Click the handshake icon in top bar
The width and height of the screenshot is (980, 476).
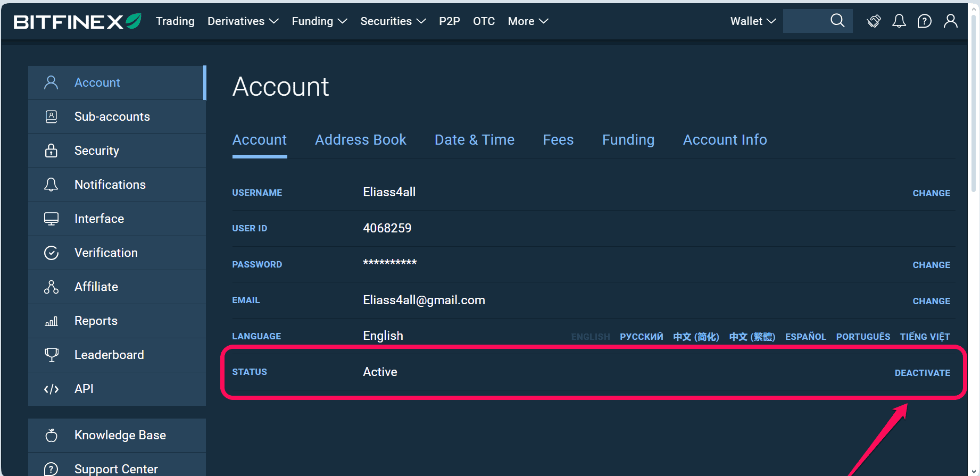(874, 21)
